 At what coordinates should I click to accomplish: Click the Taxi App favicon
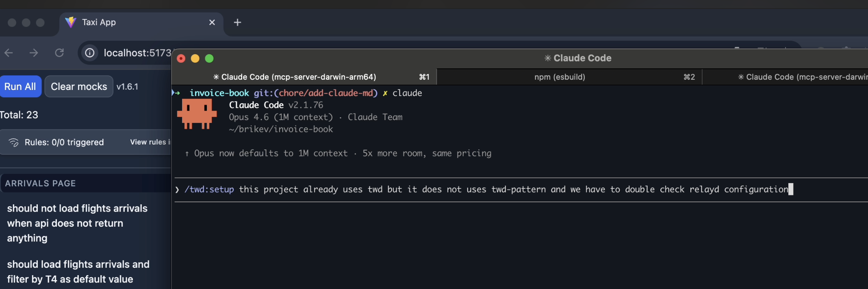click(x=71, y=22)
